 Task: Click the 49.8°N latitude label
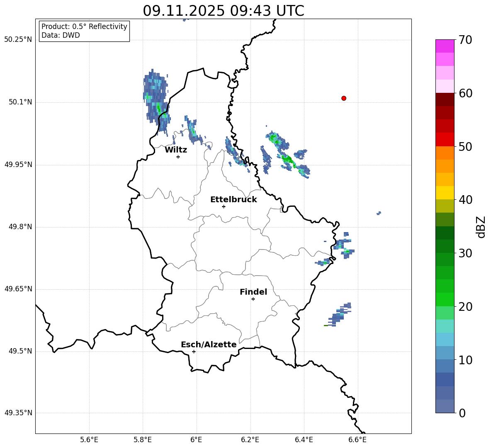click(20, 227)
